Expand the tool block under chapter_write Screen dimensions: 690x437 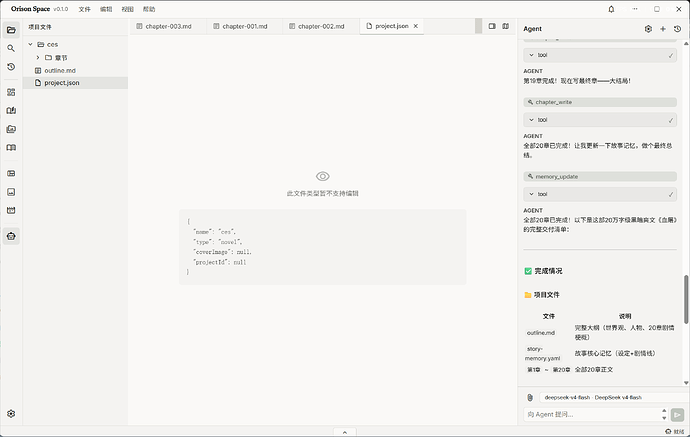[x=600, y=120]
